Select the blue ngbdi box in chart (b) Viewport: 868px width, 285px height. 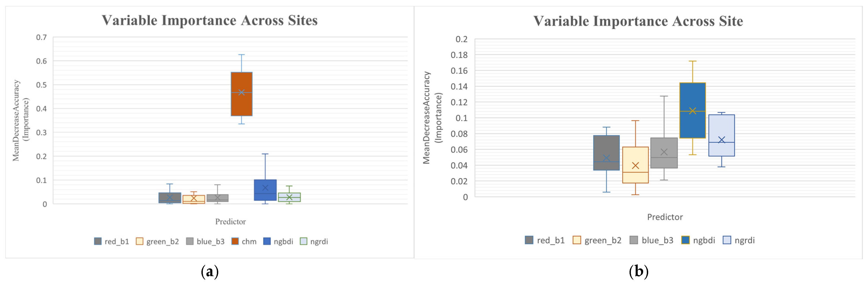[692, 110]
